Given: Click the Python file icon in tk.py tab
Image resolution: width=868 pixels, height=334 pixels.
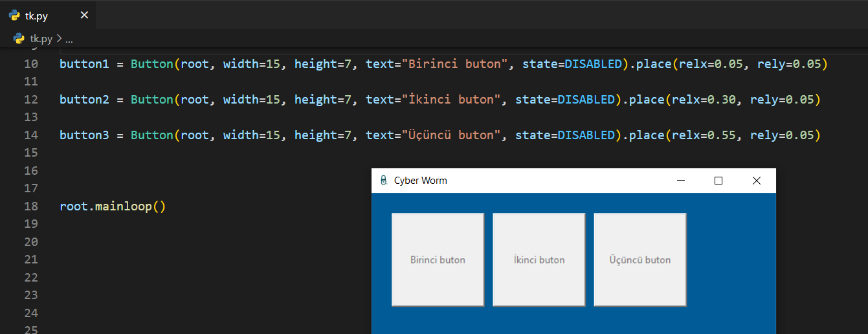Looking at the screenshot, I should pos(14,16).
